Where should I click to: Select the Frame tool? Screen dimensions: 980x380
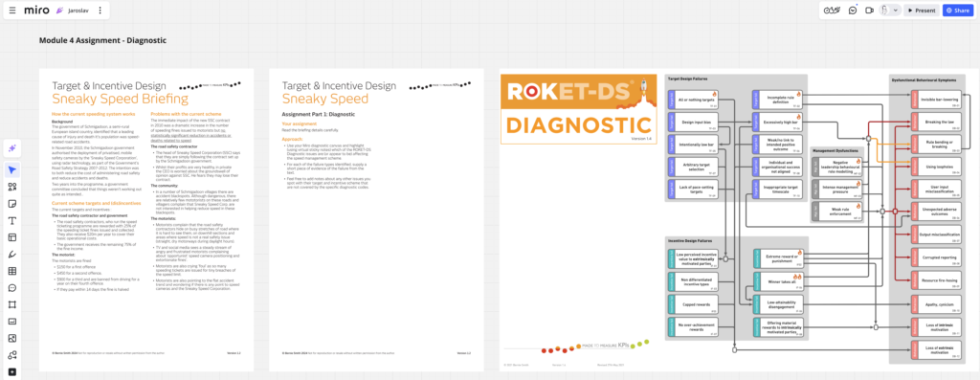[x=11, y=305]
